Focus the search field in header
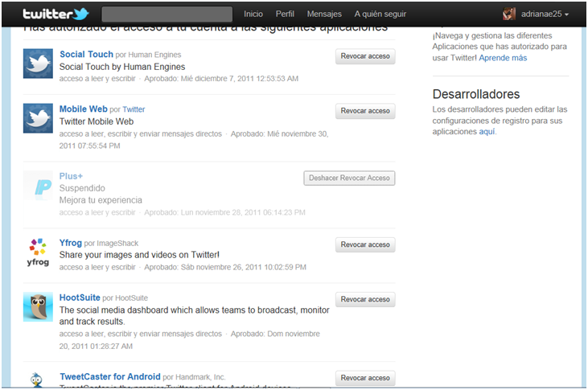This screenshot has height=390, width=588. (x=167, y=14)
